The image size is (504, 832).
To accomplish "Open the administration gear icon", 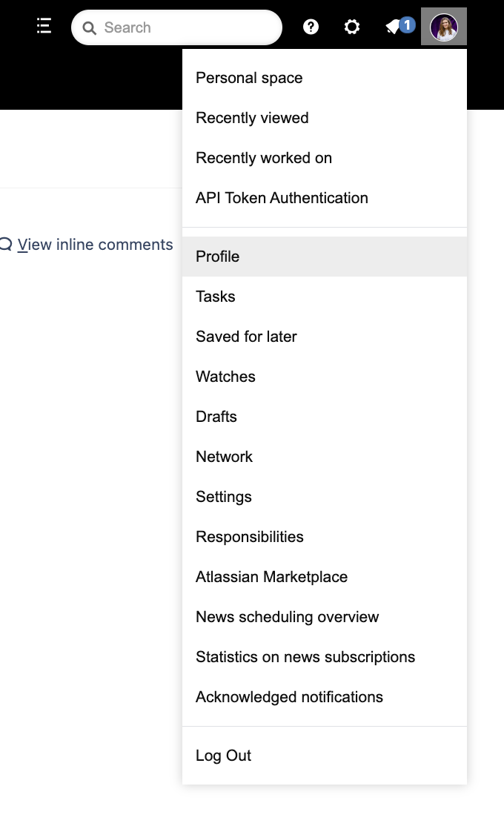I will click(x=352, y=27).
